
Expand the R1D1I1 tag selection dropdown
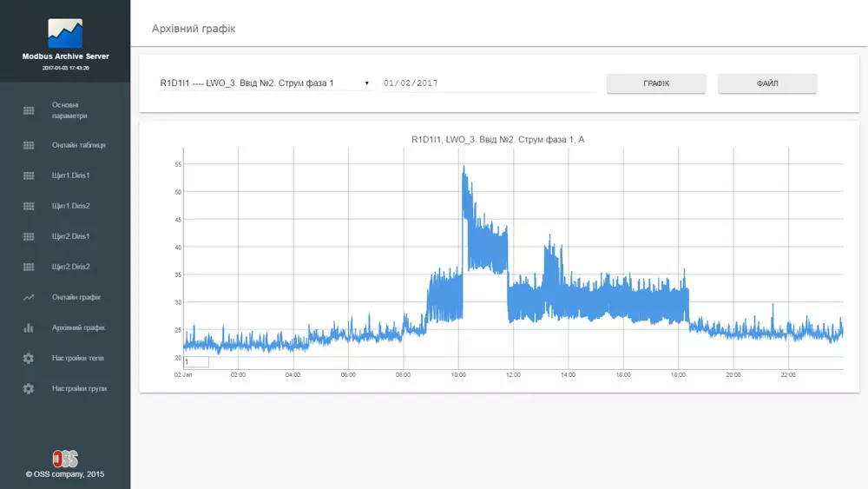click(x=265, y=83)
